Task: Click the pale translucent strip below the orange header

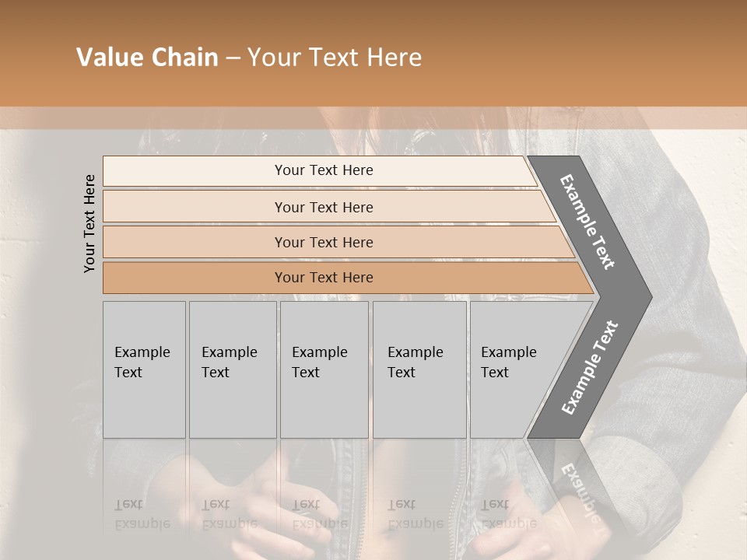Action: (373, 118)
